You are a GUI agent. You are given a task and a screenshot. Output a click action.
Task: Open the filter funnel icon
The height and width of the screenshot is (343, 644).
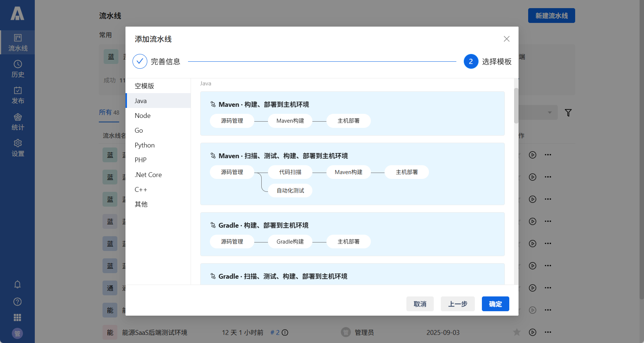coord(568,113)
